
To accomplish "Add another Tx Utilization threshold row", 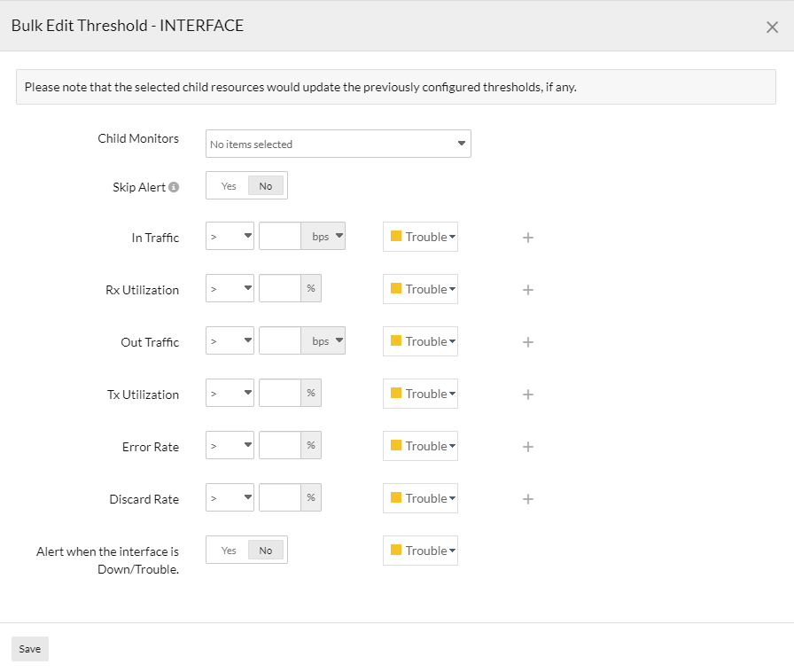I will pyautogui.click(x=527, y=395).
